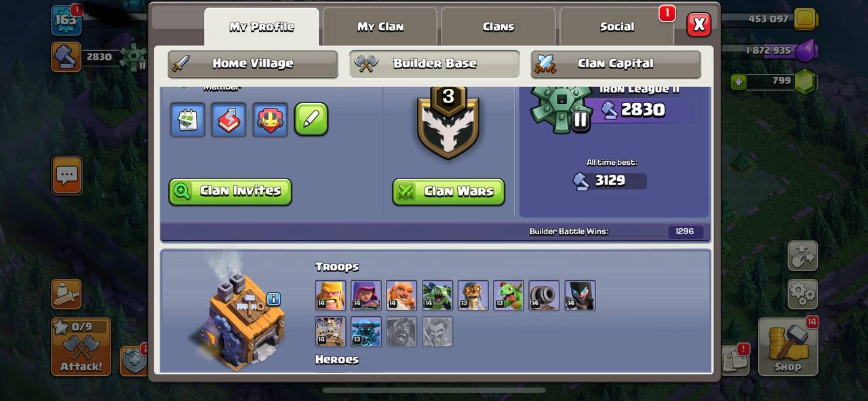868x401 pixels.
Task: Open the red book log icon
Action: pos(229,119)
